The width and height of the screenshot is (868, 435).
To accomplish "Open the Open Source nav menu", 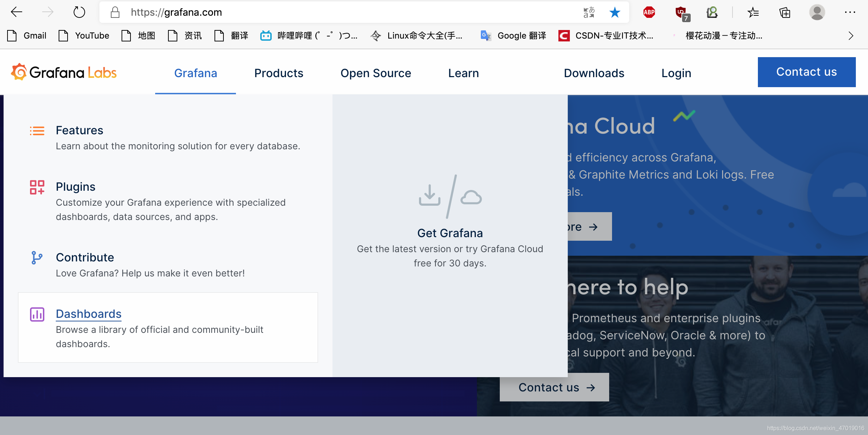I will pyautogui.click(x=376, y=73).
